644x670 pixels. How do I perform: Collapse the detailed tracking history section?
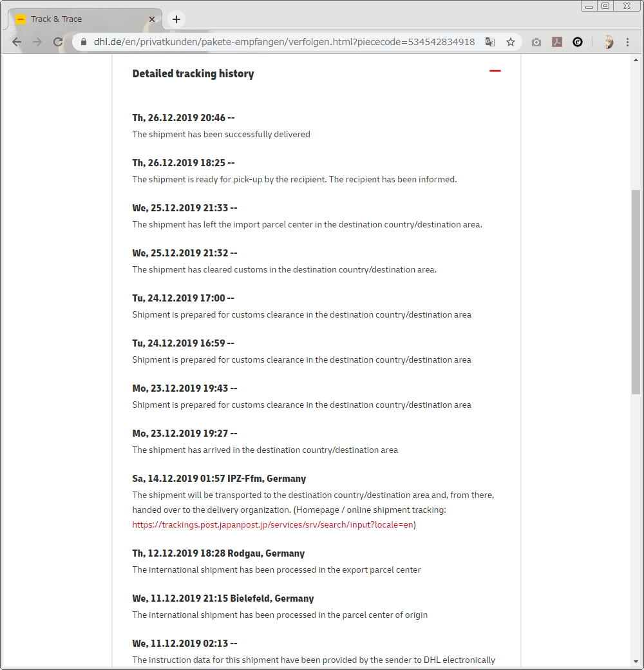(495, 71)
